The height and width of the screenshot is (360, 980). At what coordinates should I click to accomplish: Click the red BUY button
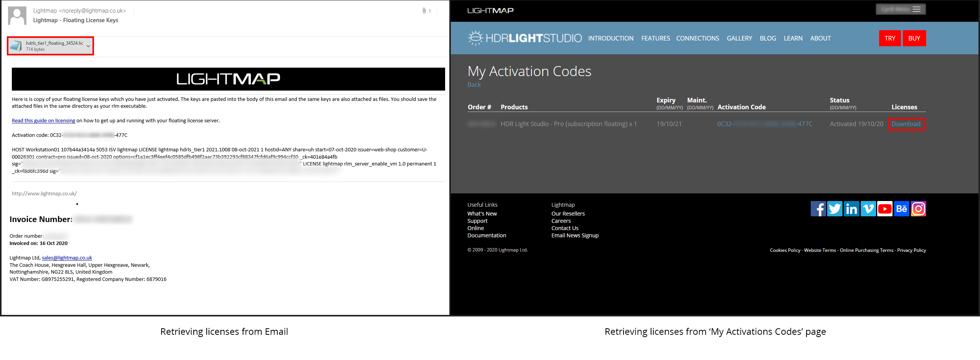point(914,38)
